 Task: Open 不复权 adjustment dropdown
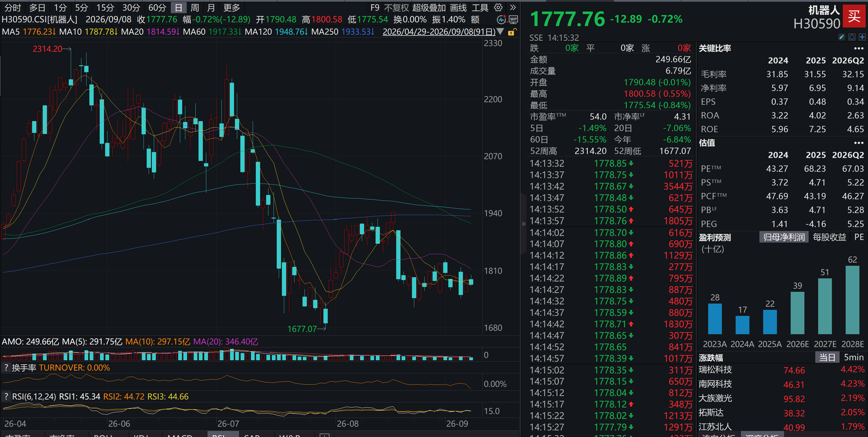(396, 7)
